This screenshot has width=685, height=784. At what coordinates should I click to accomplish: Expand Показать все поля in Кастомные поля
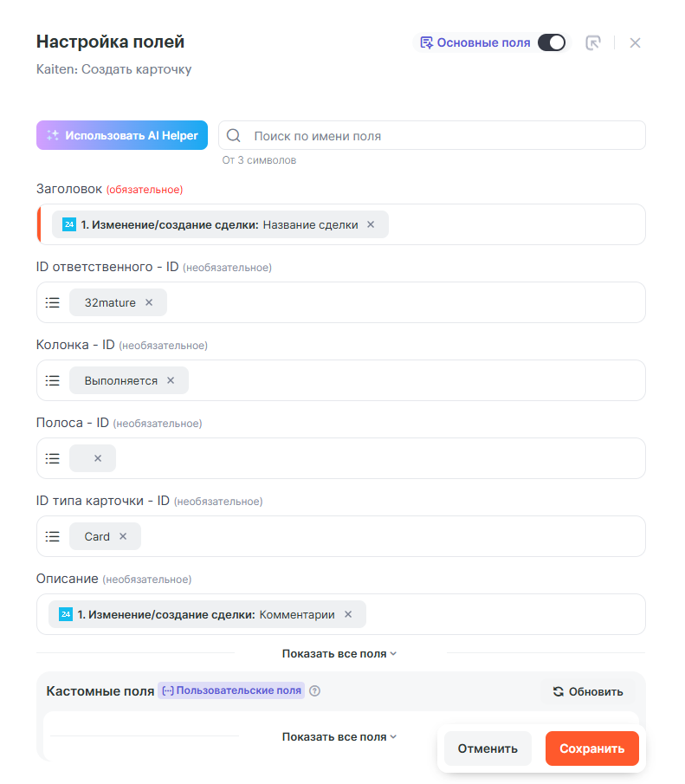click(339, 736)
